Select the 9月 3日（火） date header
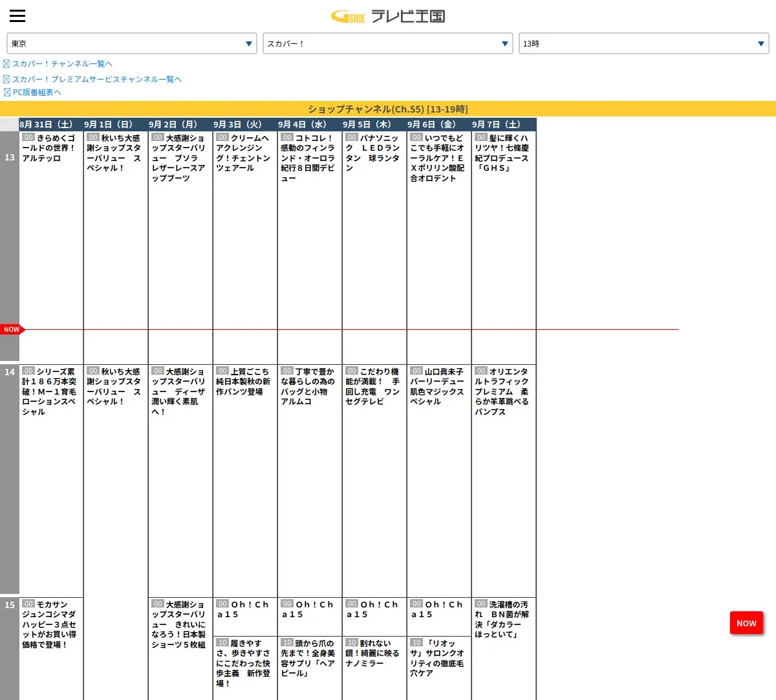Image resolution: width=776 pixels, height=700 pixels. 245,124
